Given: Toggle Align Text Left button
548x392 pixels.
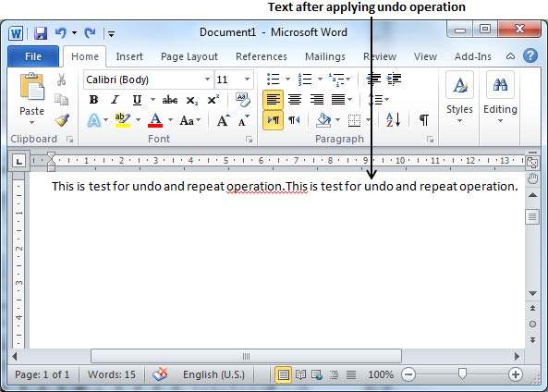Looking at the screenshot, I should 273,100.
